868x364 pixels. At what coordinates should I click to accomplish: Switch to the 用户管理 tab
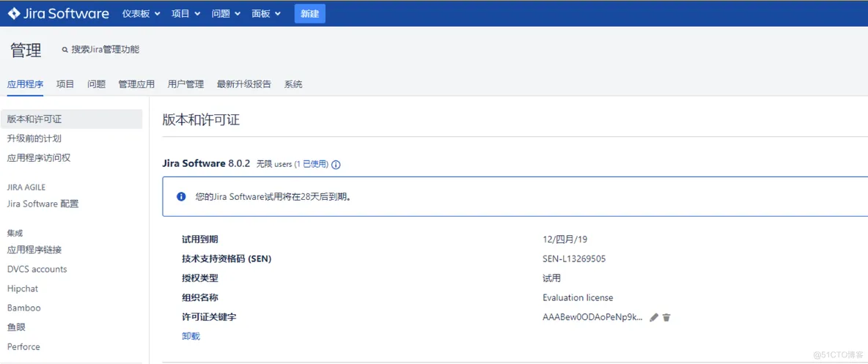point(185,84)
